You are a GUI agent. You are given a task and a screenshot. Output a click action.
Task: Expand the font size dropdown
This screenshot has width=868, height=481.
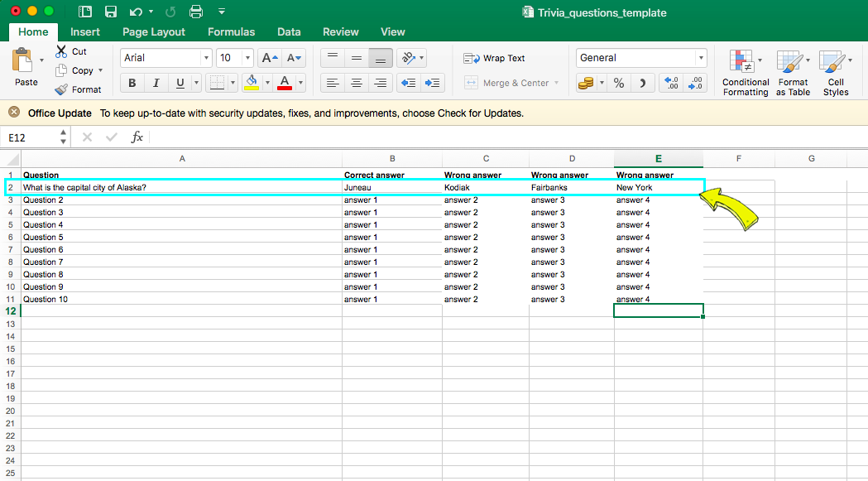[x=247, y=58]
